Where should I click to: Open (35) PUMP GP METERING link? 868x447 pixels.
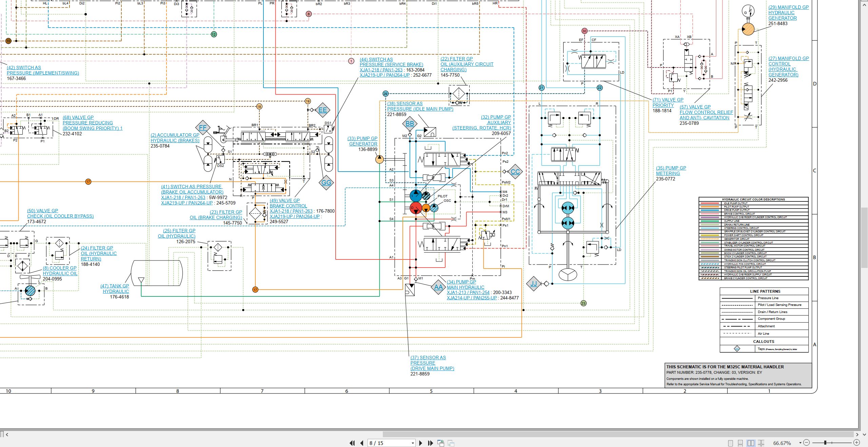click(x=671, y=171)
